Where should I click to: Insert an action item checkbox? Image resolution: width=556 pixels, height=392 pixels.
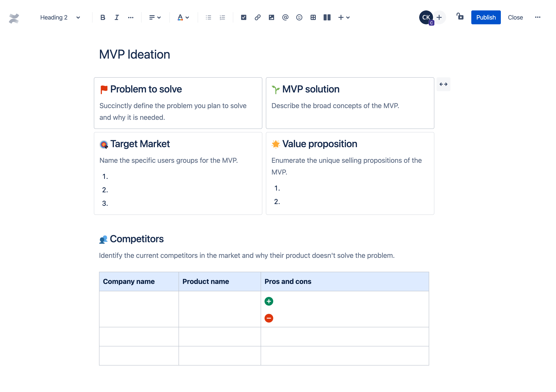(x=244, y=17)
